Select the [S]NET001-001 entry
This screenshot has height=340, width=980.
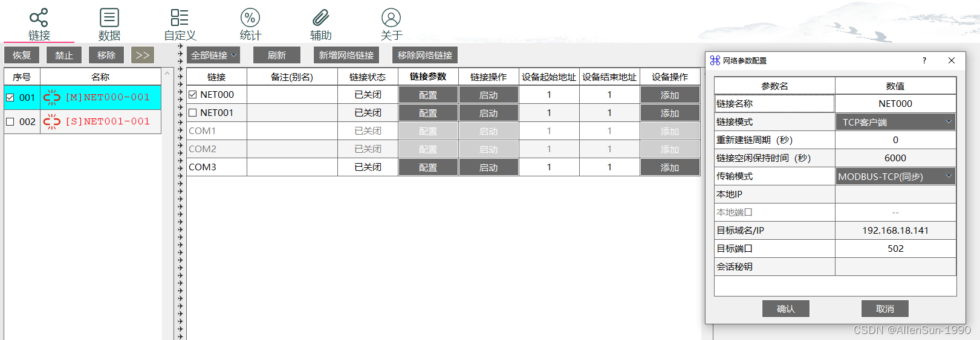click(108, 121)
